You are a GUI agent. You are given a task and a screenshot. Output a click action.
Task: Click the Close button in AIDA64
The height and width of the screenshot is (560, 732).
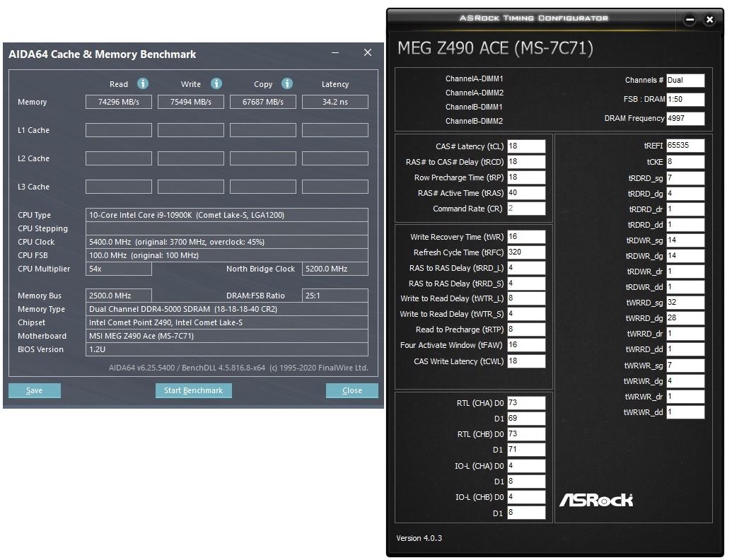[352, 390]
